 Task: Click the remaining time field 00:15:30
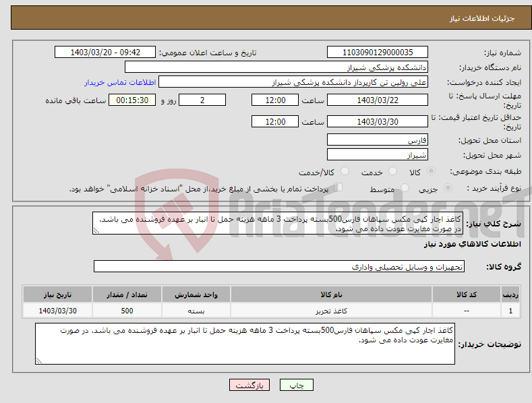132,100
